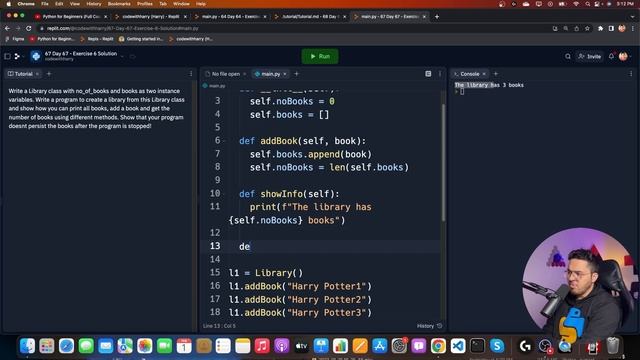
Task: Open Skype from the dock
Action: click(x=497, y=346)
